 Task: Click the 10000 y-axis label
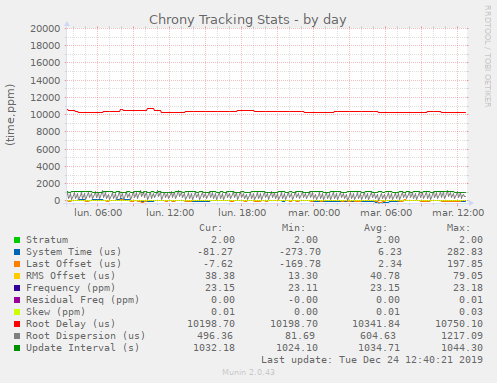(45, 115)
